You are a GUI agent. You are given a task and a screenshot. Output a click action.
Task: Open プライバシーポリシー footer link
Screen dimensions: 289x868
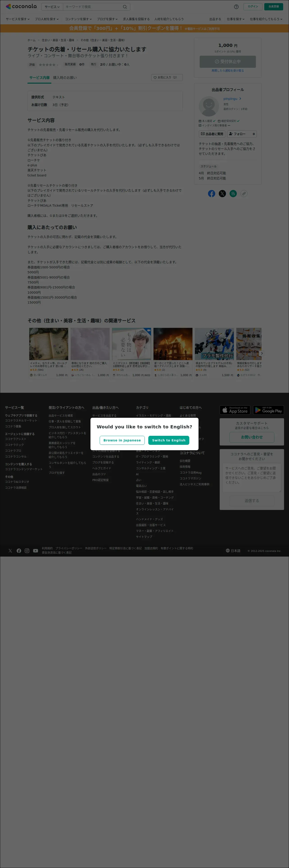tap(69, 548)
